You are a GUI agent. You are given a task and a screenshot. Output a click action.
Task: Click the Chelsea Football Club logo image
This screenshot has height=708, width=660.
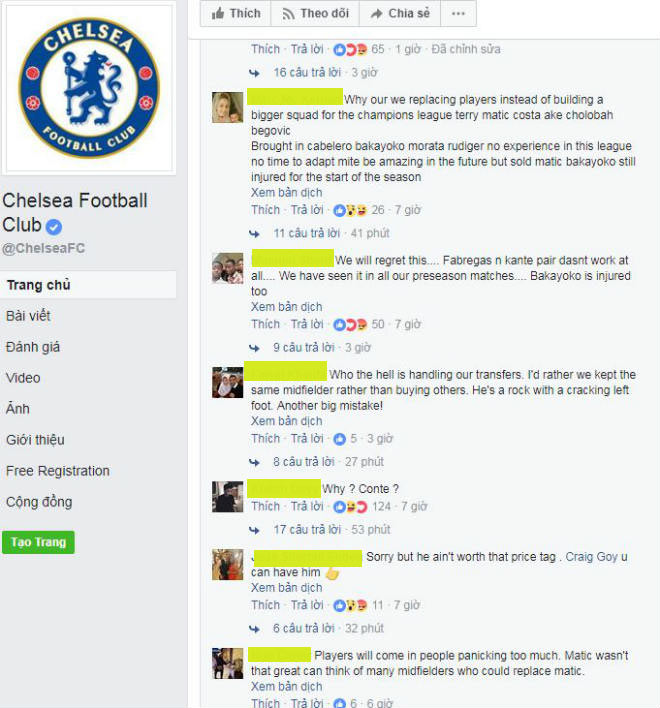(89, 88)
